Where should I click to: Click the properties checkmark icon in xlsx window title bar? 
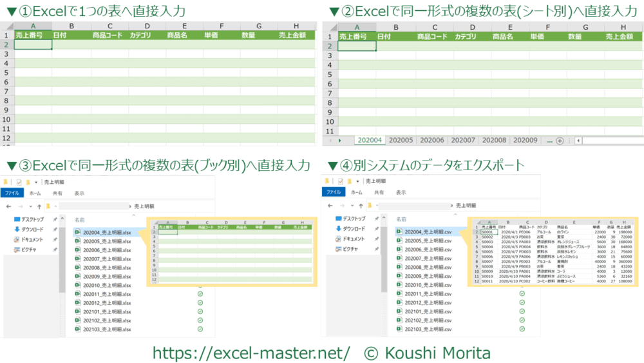pos(19,182)
